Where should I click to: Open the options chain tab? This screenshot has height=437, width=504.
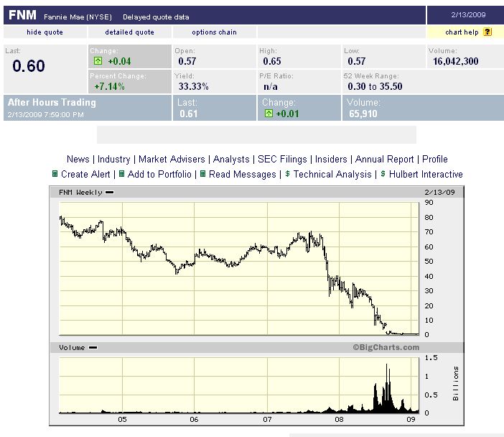click(x=215, y=32)
